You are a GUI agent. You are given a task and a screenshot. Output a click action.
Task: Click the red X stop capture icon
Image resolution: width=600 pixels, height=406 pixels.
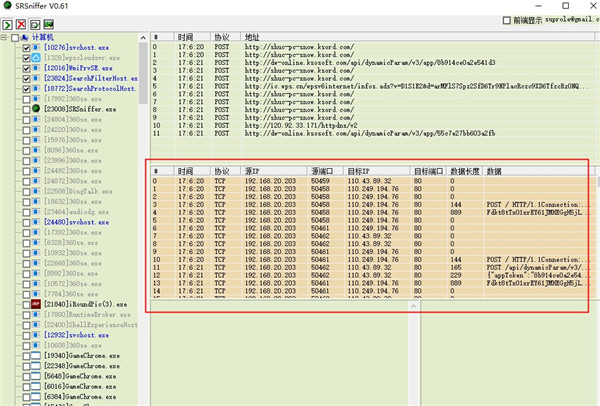(x=23, y=22)
